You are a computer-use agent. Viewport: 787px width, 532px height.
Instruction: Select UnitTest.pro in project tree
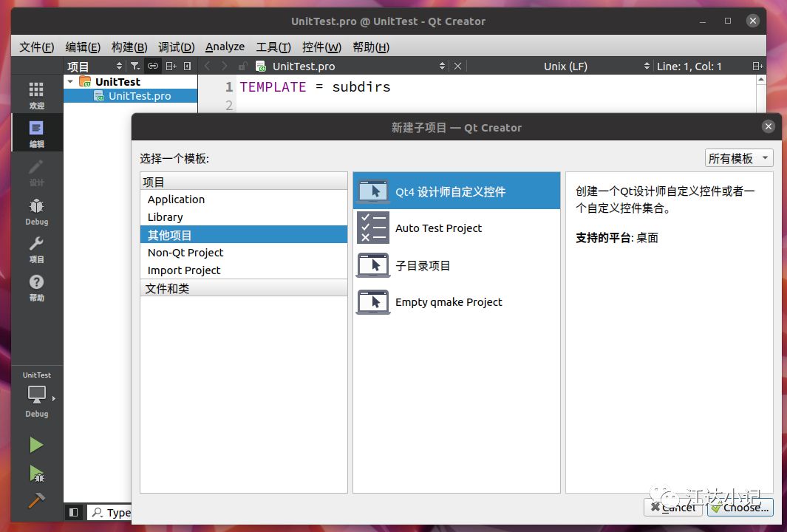131,96
